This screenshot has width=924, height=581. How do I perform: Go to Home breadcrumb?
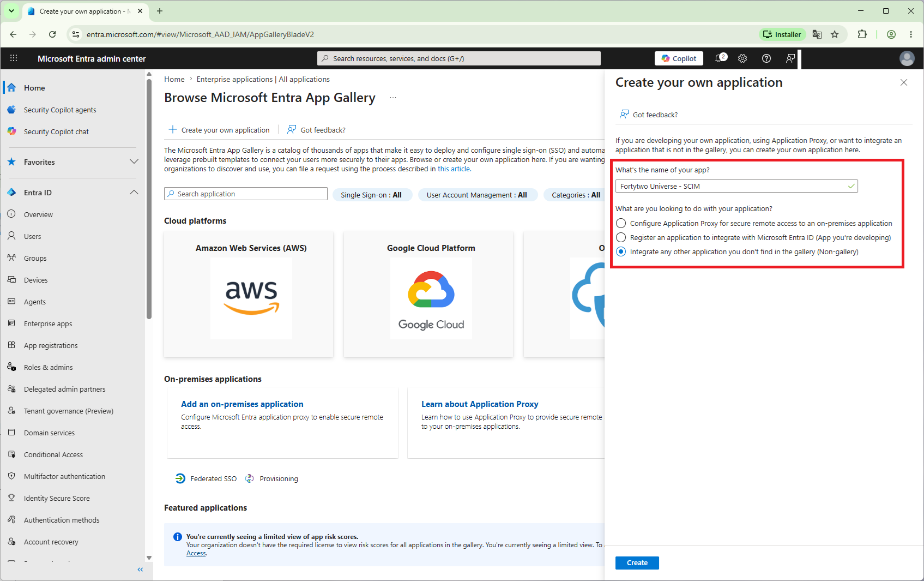click(174, 79)
